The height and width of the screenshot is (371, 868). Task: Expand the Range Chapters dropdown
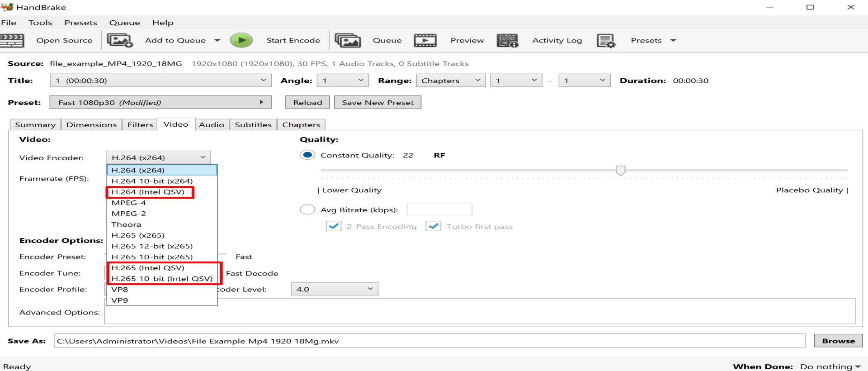pos(450,81)
